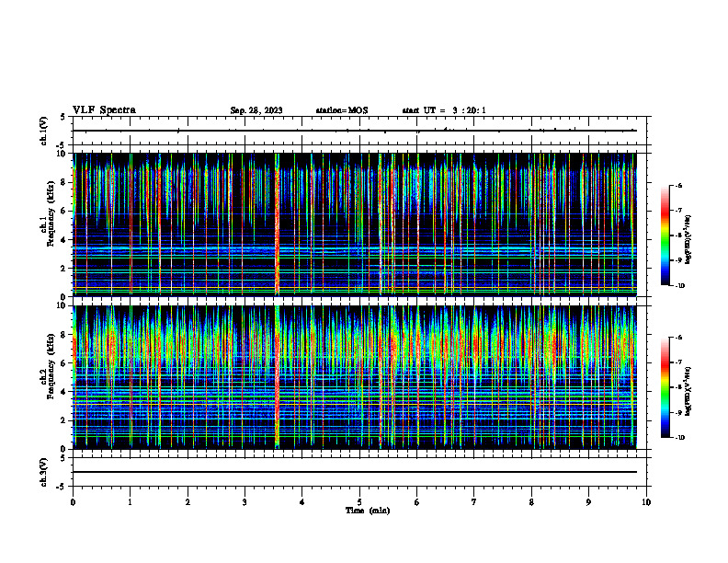
Task: Click the "start UT = 3:20:1" header text
Action: click(444, 110)
